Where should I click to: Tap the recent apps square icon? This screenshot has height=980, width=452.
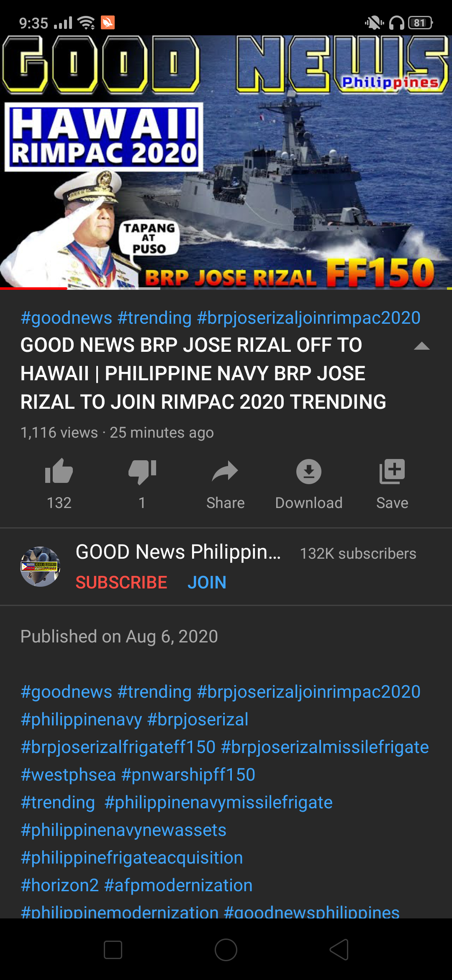tap(113, 949)
